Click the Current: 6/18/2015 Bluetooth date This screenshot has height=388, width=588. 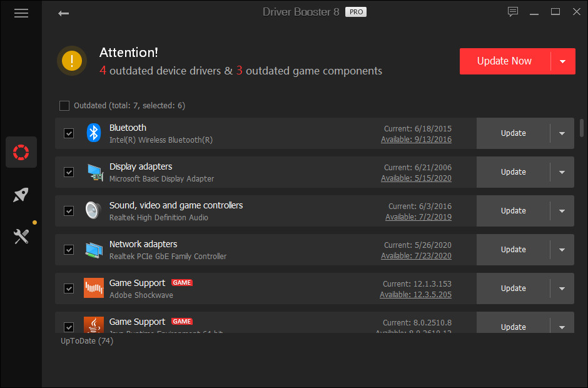[418, 129]
